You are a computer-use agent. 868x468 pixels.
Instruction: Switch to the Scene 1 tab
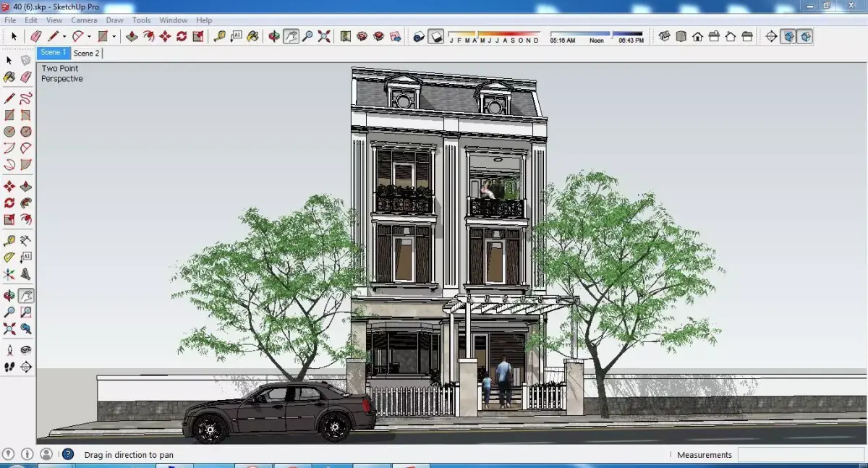pyautogui.click(x=53, y=53)
